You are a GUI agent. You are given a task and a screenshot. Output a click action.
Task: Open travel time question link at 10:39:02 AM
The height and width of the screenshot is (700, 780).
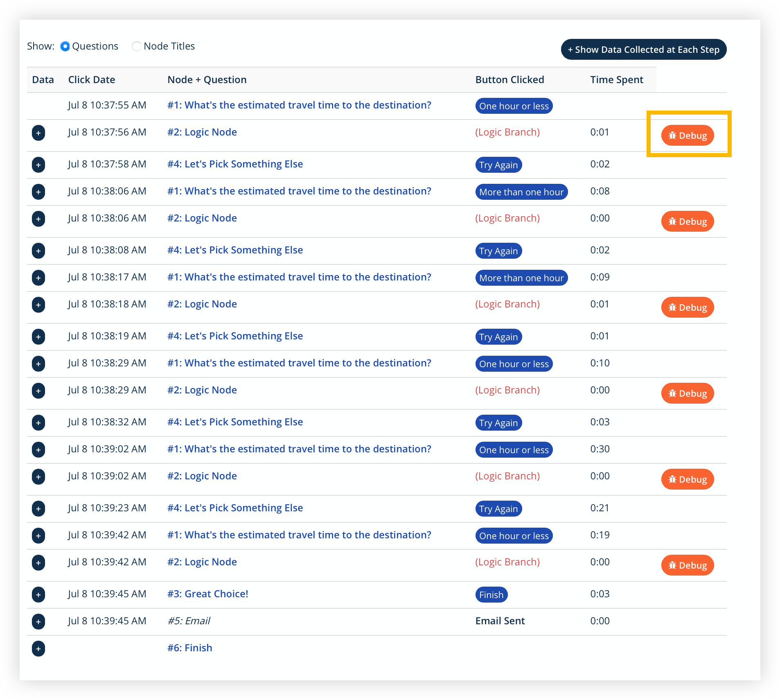[299, 449]
